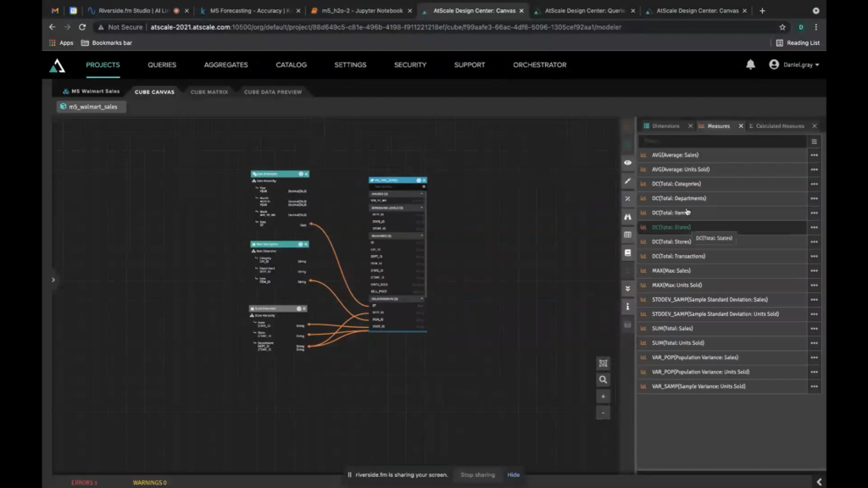
Task: Close the Measures panel tab
Action: click(x=741, y=126)
